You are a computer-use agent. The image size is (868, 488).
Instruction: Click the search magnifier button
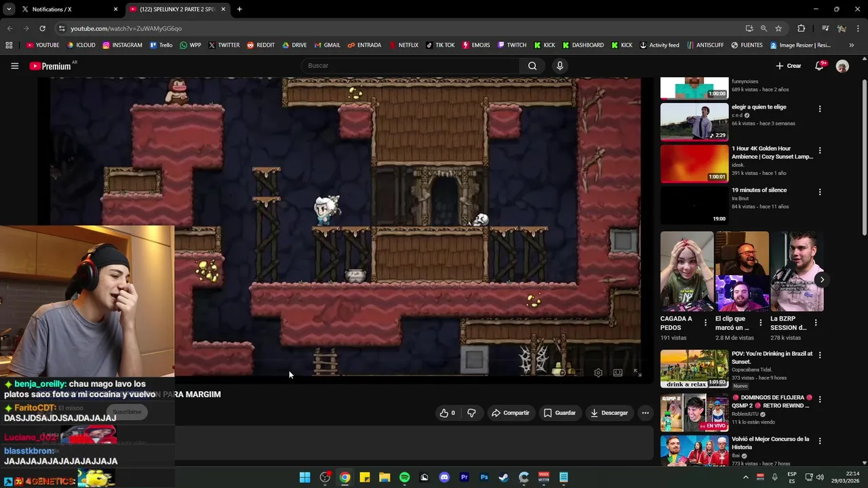tap(532, 66)
